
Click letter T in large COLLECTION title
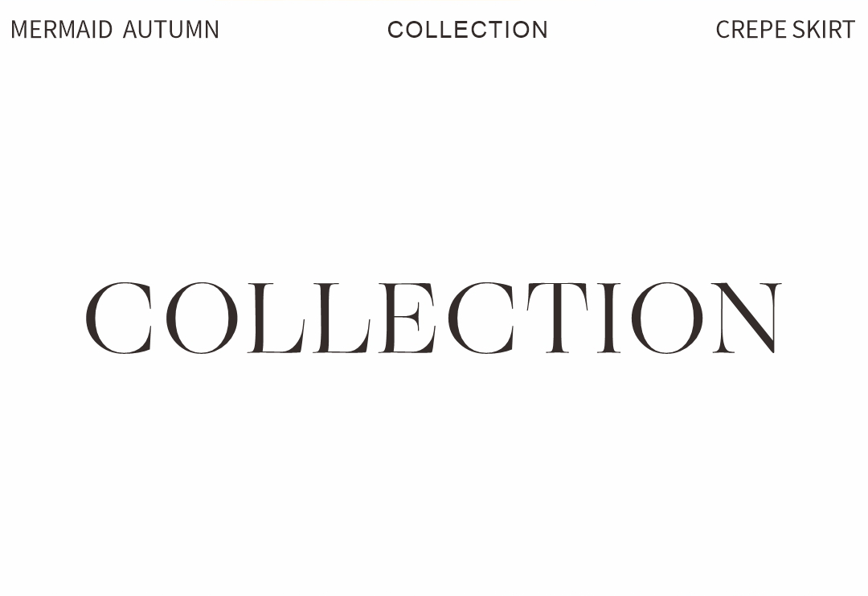[558, 318]
